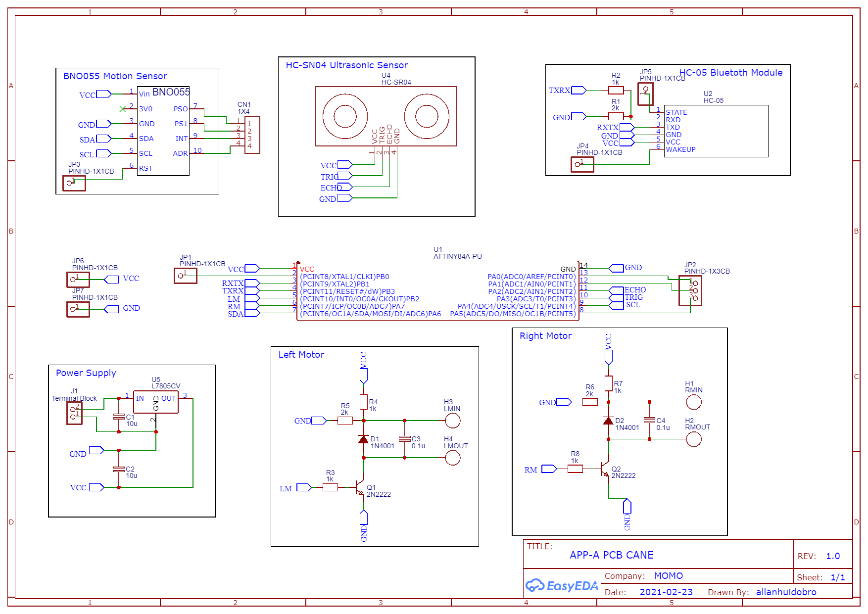868x614 pixels.
Task: Click the 'Left Motor' heading
Action: [301, 355]
